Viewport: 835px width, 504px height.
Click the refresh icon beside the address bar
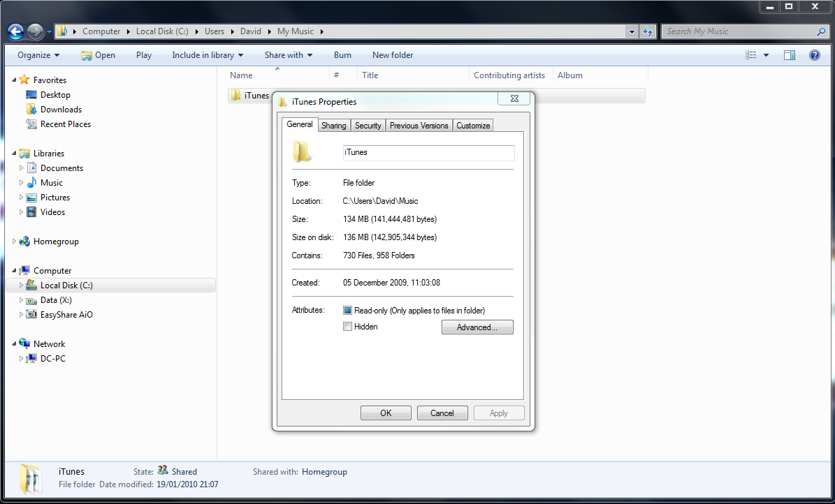648,31
